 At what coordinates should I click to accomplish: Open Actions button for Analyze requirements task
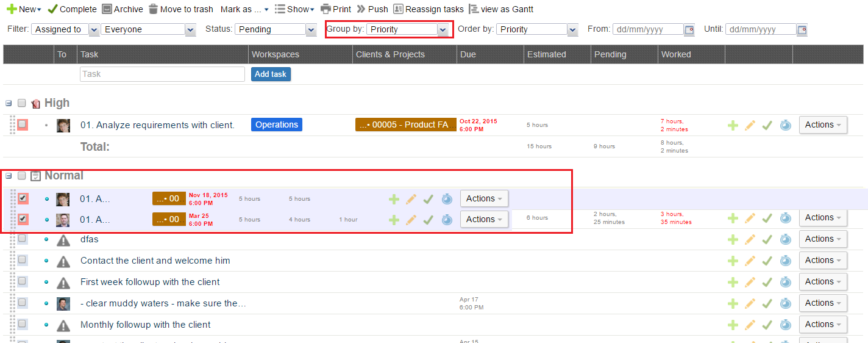(x=823, y=125)
